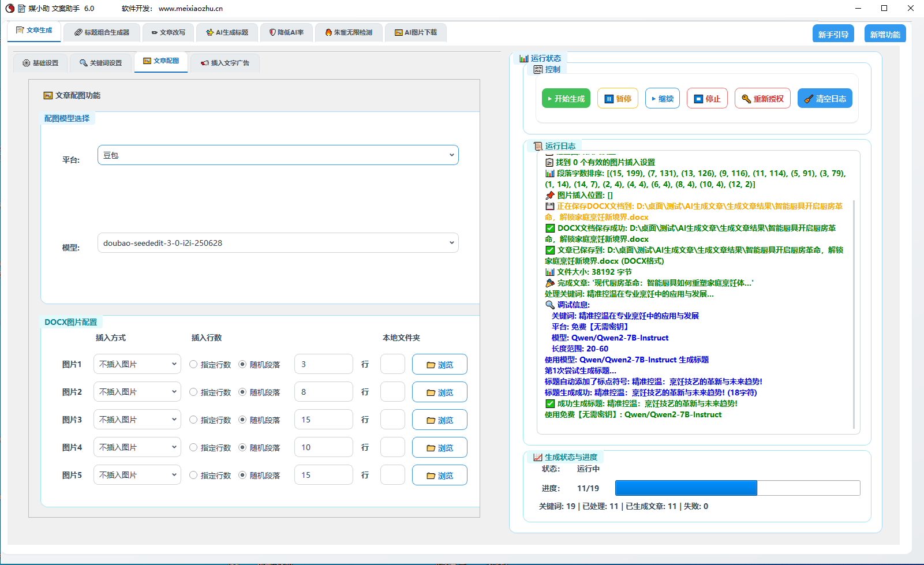Click the 图片1 row number input field
924x565 pixels.
tap(323, 365)
